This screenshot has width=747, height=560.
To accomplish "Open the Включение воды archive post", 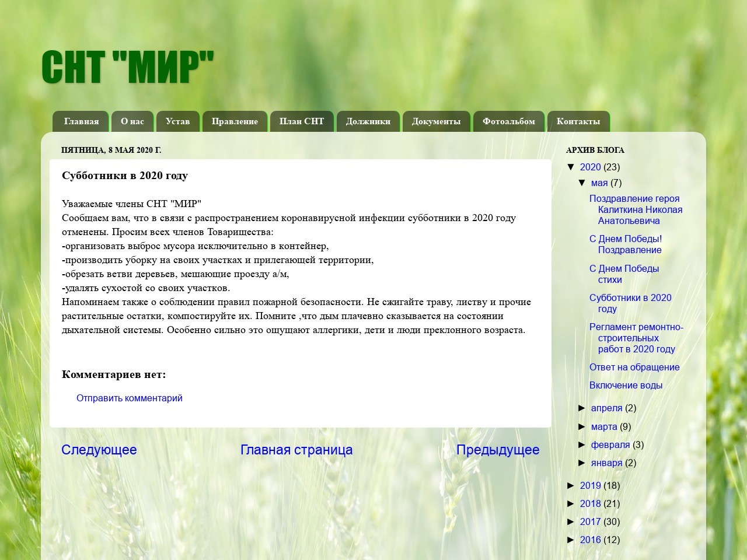I will [625, 385].
